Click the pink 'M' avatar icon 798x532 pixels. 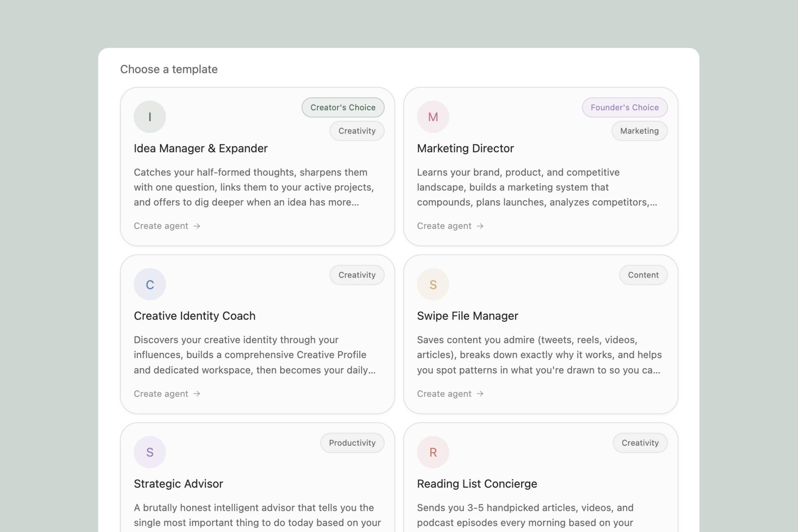click(x=433, y=117)
